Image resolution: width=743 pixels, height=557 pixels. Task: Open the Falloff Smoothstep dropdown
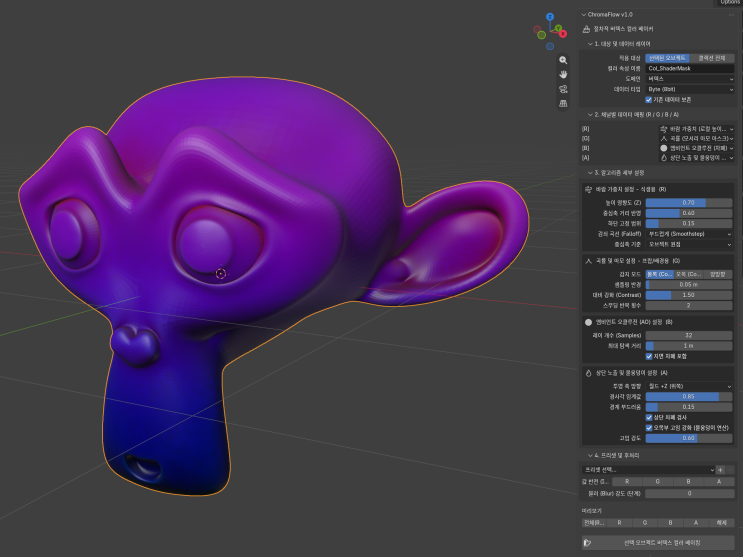click(x=689, y=234)
